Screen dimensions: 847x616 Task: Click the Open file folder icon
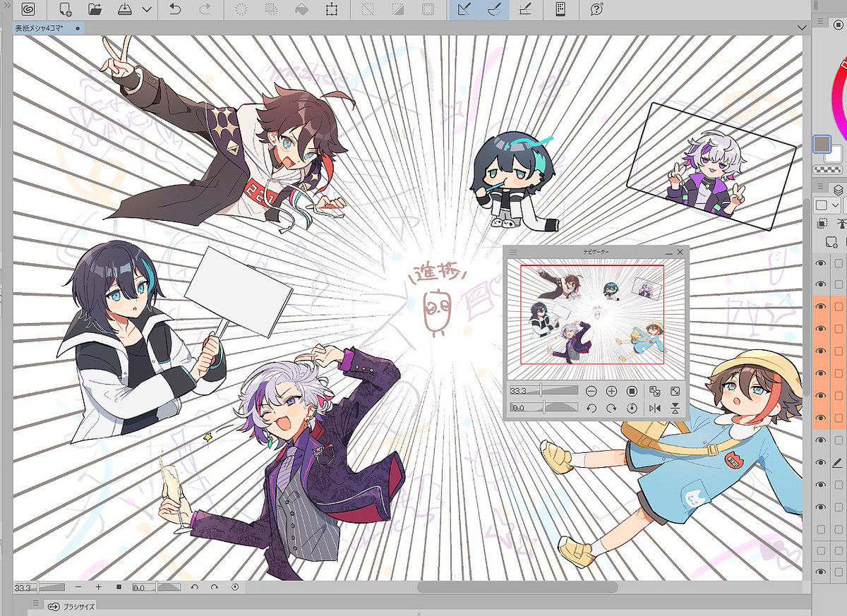pos(95,9)
